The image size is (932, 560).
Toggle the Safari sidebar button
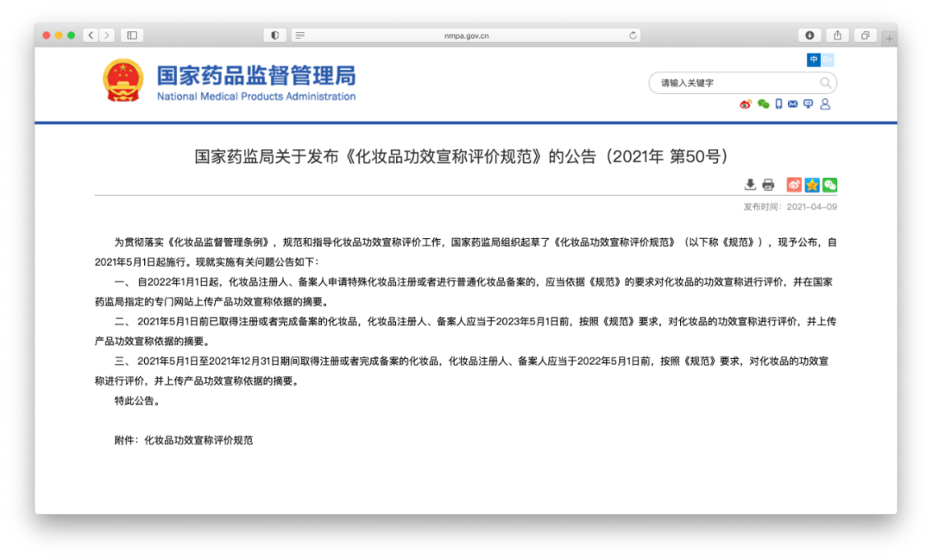tap(132, 35)
